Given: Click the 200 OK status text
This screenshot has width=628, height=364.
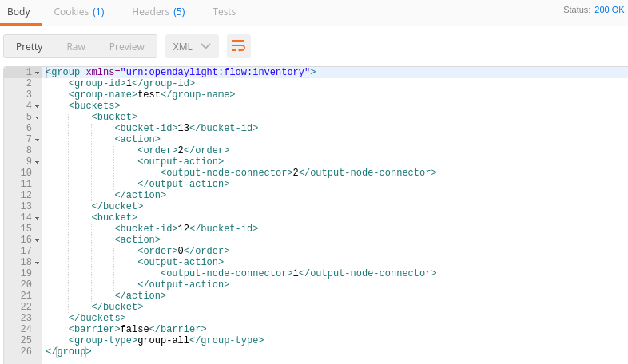Looking at the screenshot, I should point(609,10).
